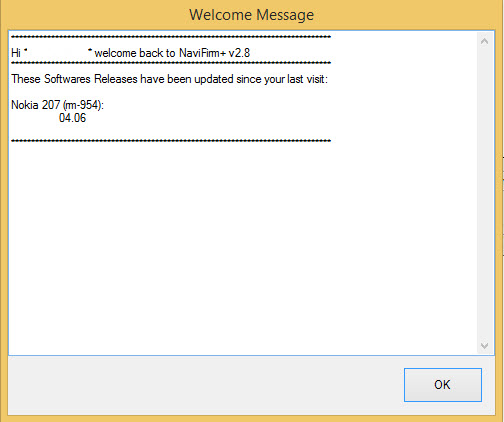Click the 'Welcome Message' title bar text

252,15
